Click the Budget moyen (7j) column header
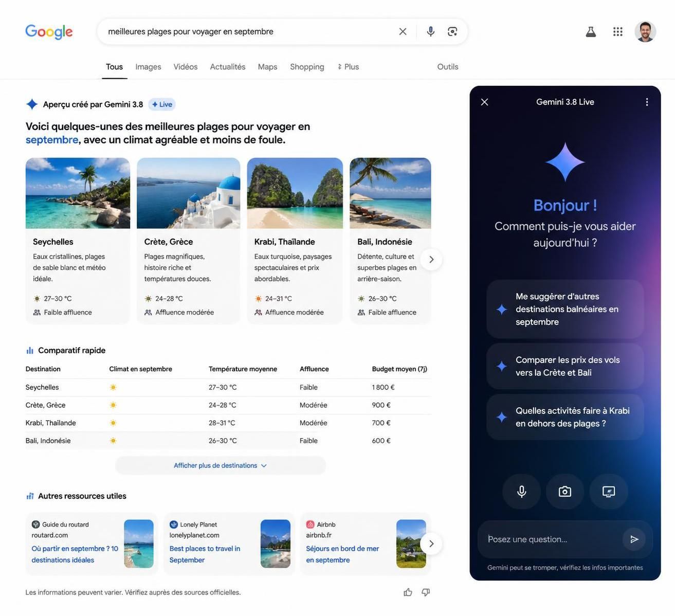 (399, 369)
